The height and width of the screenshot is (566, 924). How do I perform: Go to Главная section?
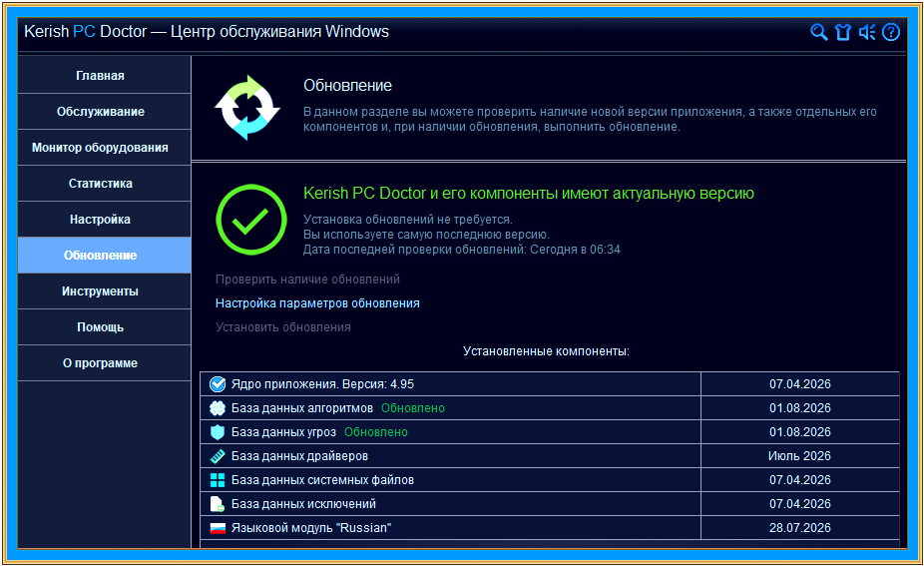click(105, 76)
